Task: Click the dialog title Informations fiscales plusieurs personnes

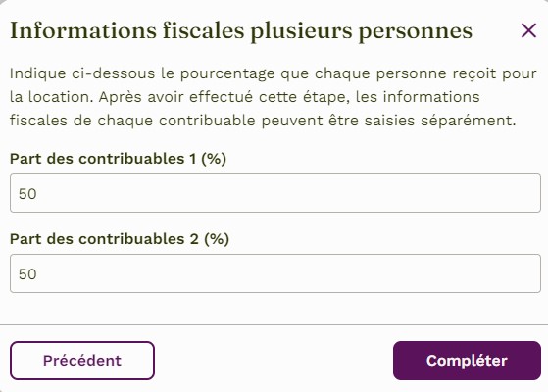Action: point(241,31)
